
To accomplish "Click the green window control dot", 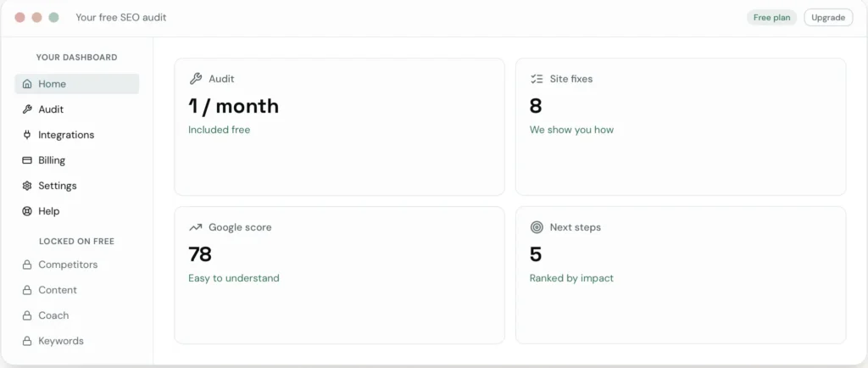I will [53, 18].
